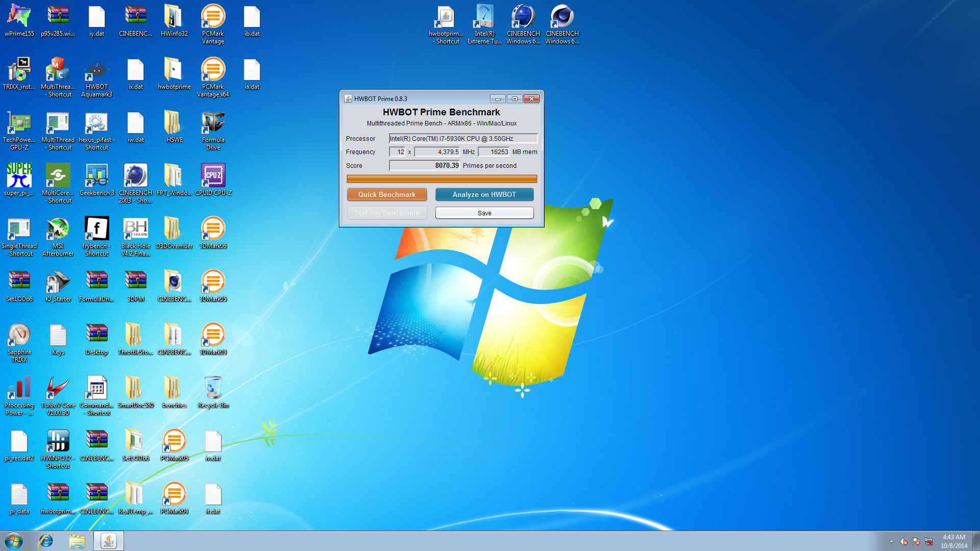The width and height of the screenshot is (980, 551).
Task: Click the Score value field
Action: (x=424, y=165)
